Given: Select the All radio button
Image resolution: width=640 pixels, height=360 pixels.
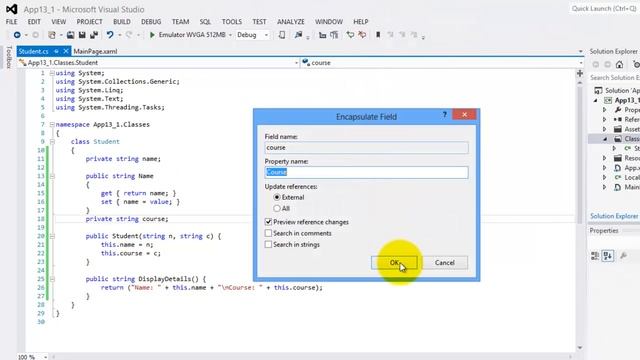Looking at the screenshot, I should (x=277, y=209).
